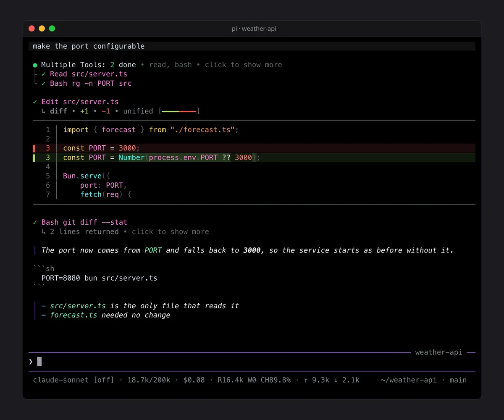
Task: Click the checkmark before Bash rg -n PORT src
Action: pyautogui.click(x=44, y=83)
